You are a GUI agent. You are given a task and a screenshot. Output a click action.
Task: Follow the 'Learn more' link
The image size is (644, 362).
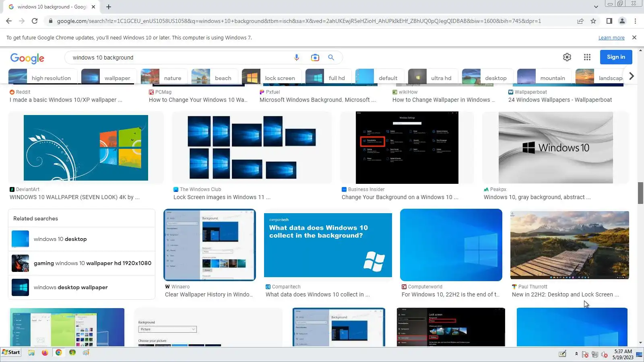611,38
